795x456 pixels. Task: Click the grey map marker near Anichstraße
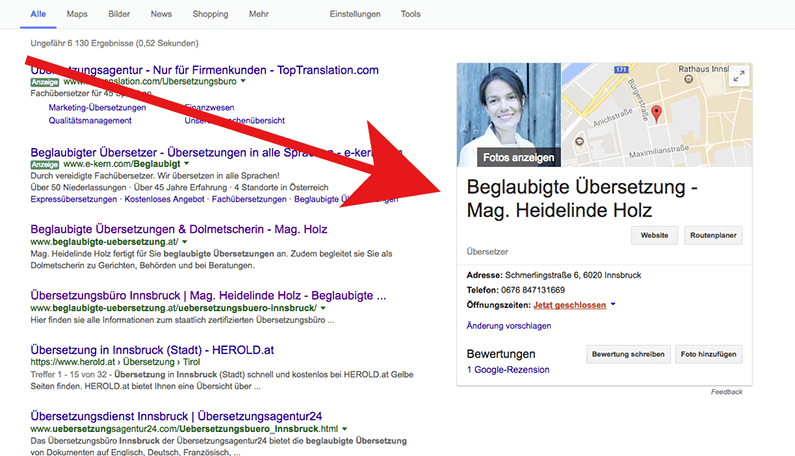coord(580,142)
